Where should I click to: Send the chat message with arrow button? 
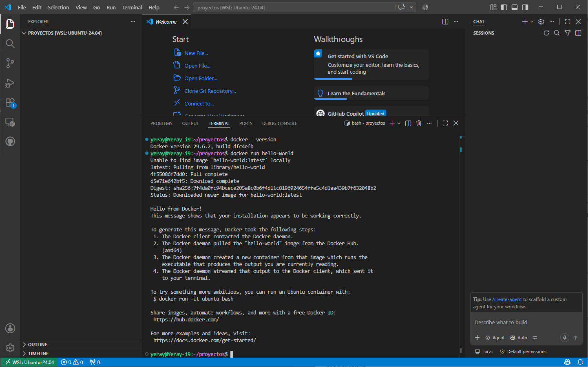(575, 337)
